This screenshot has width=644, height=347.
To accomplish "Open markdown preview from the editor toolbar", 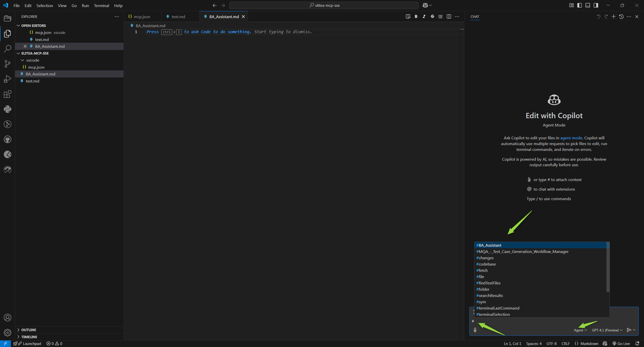I will pos(408,17).
